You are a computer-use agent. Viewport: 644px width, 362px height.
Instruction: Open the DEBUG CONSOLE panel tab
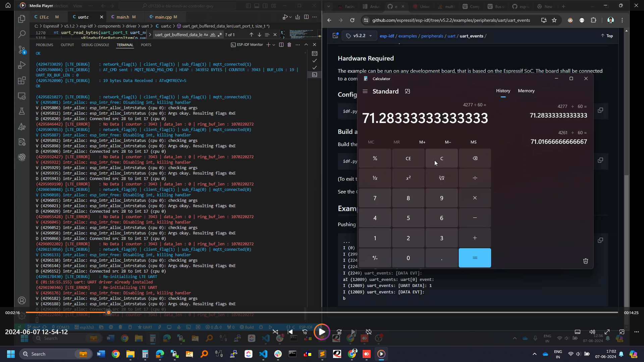click(x=95, y=45)
